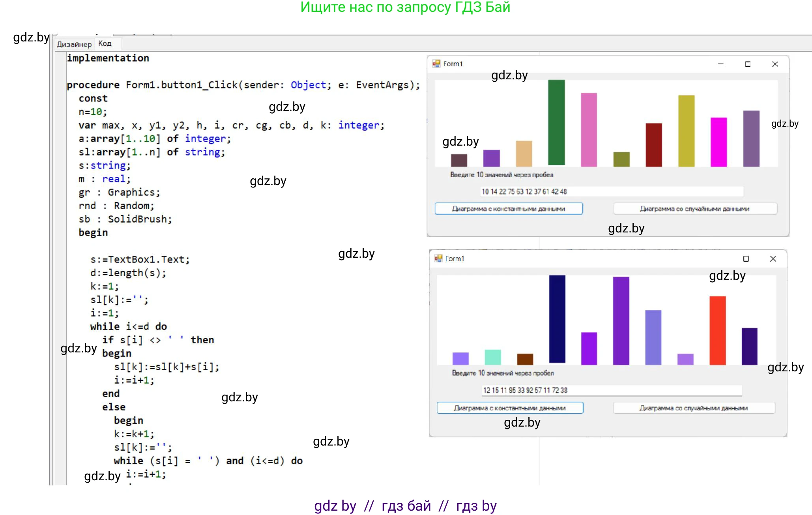Click bottom Диаграмма с константными данными button
The height and width of the screenshot is (515, 812).
(x=510, y=408)
